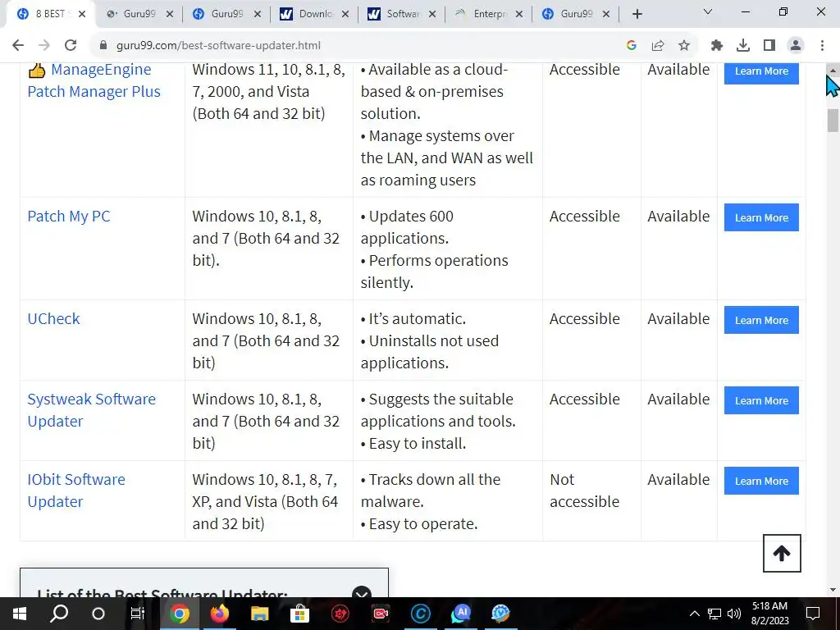Viewport: 840px width, 630px height.
Task: Reload the current page
Action: tap(71, 46)
